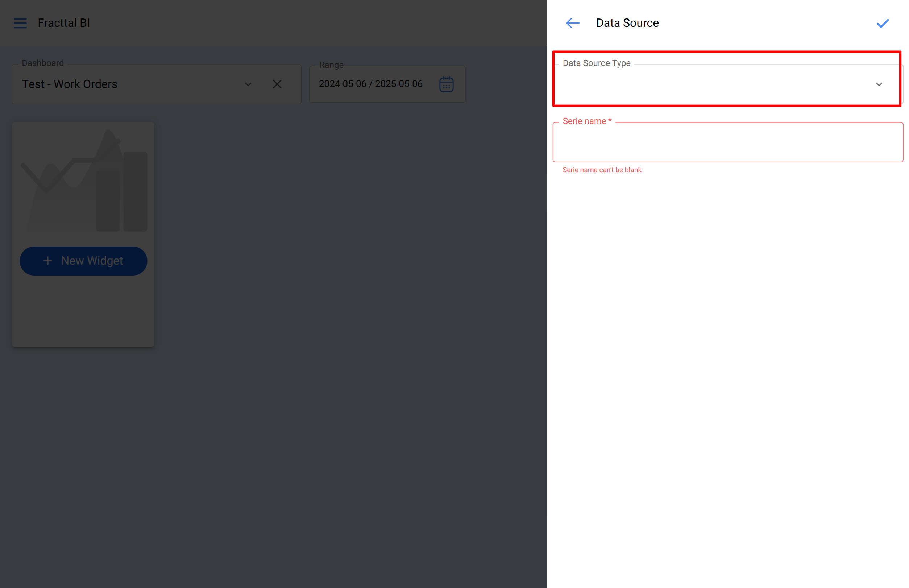This screenshot has height=588, width=909.
Task: Click the Serie name required label
Action: pos(586,121)
